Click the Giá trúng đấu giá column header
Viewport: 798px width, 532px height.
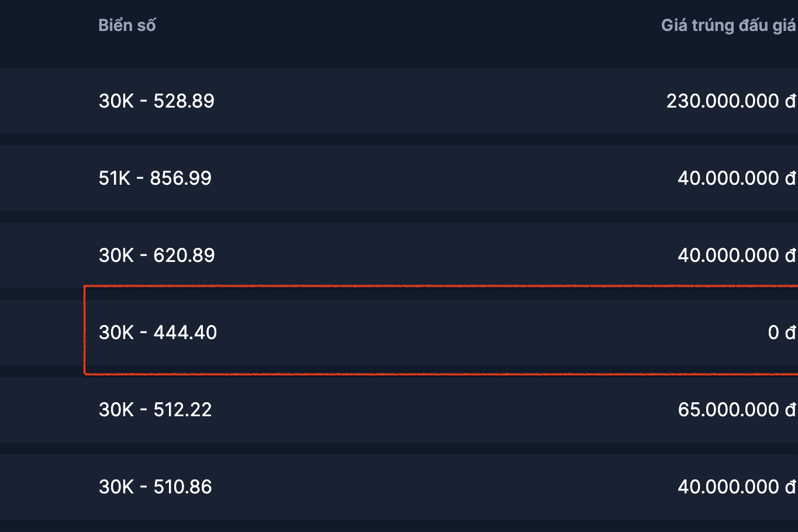coord(728,25)
